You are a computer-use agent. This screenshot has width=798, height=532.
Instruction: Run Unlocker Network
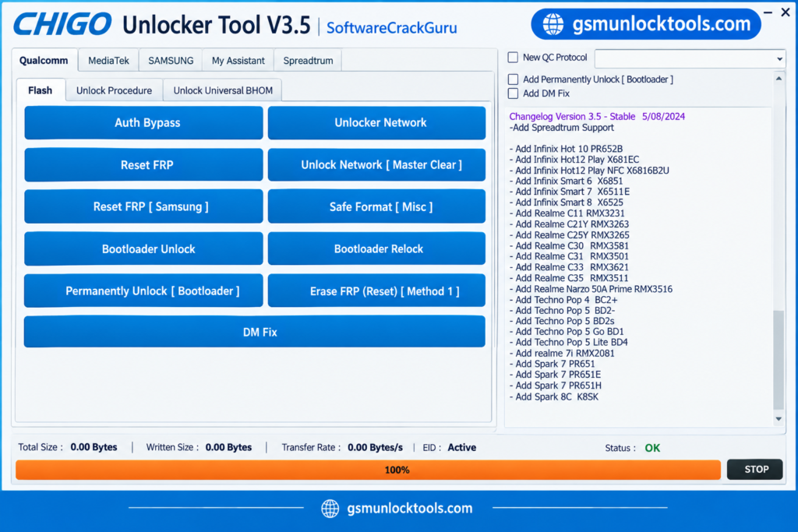pos(376,122)
